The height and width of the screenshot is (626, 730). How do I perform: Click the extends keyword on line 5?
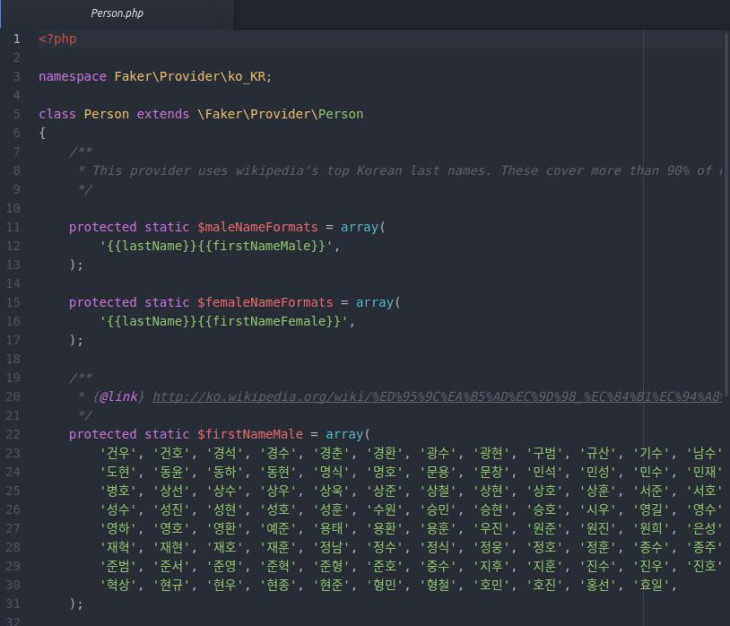pos(162,114)
